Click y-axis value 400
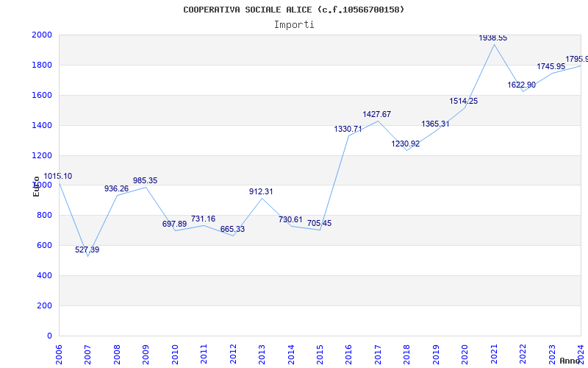Viewport: 588px width, 368px height. coord(44,275)
